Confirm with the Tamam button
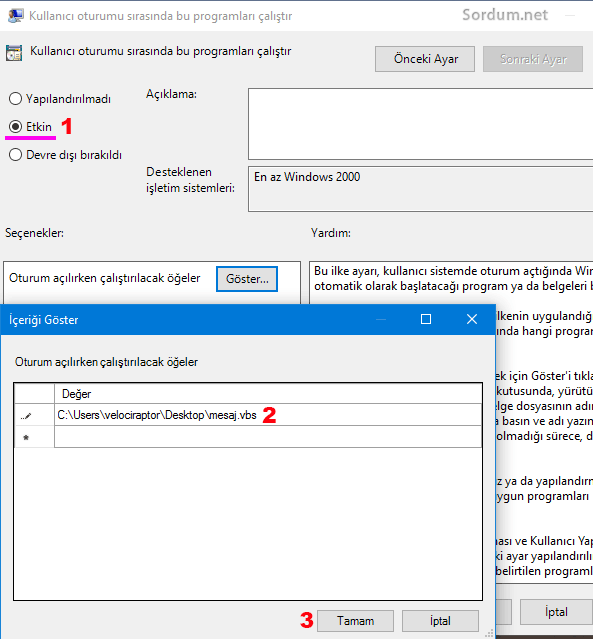This screenshot has height=639, width=593. click(x=355, y=621)
